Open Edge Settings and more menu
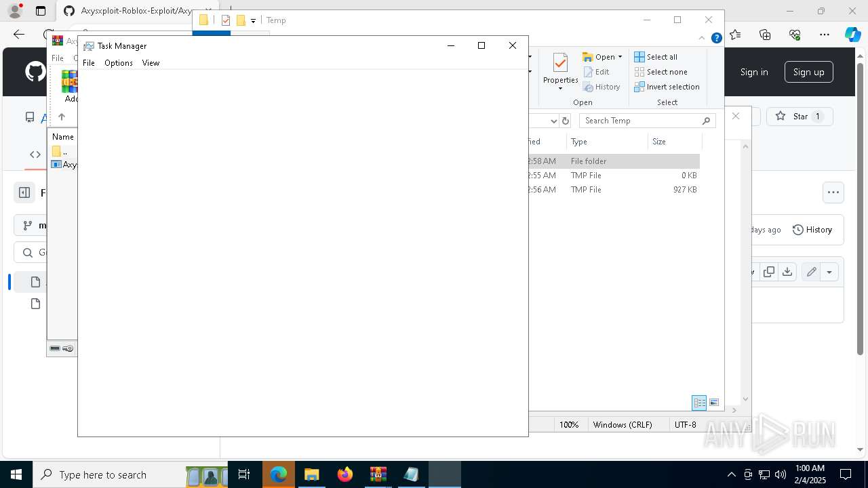This screenshot has width=868, height=488. (825, 35)
